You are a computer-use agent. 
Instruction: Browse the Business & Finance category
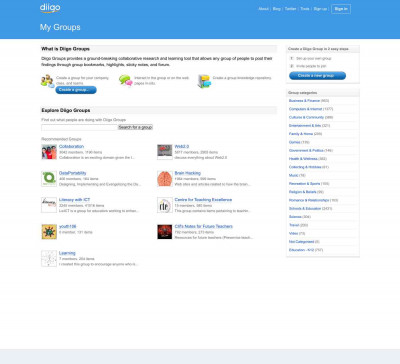coord(304,101)
